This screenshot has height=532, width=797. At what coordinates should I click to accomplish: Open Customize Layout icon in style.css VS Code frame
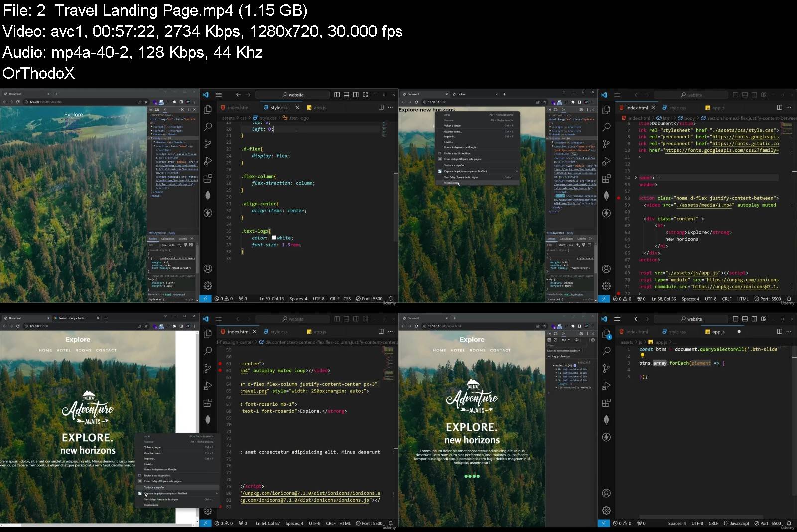point(365,95)
